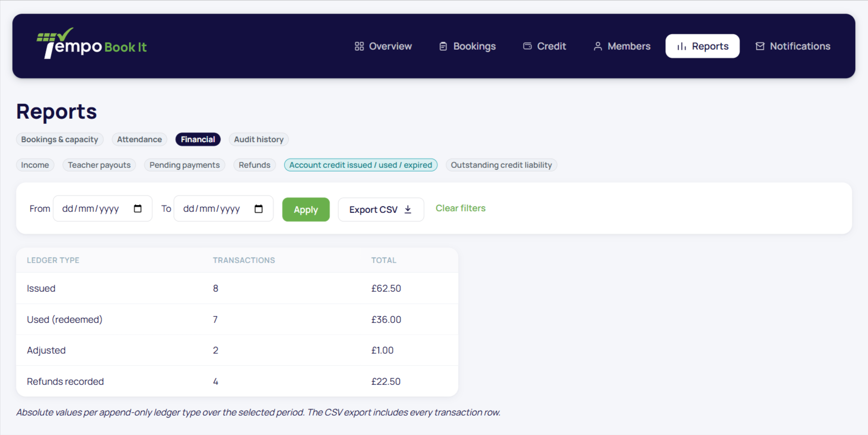Click the Refunds recorded row label
Screen dimensions: 868x435
click(x=65, y=381)
